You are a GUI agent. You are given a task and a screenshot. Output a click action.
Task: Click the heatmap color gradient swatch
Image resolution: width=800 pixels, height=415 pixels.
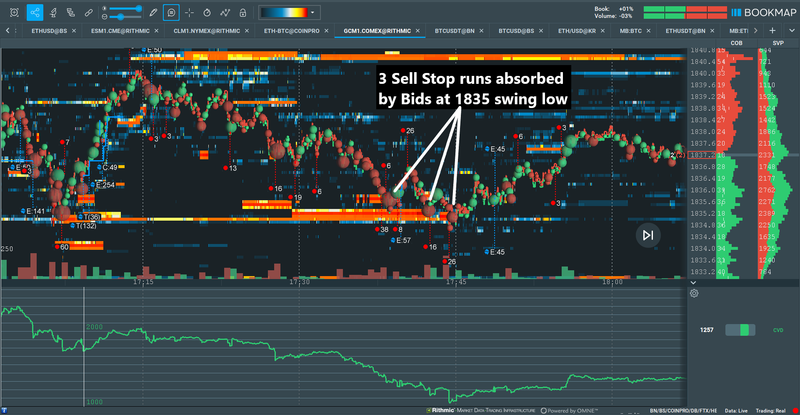click(x=284, y=12)
